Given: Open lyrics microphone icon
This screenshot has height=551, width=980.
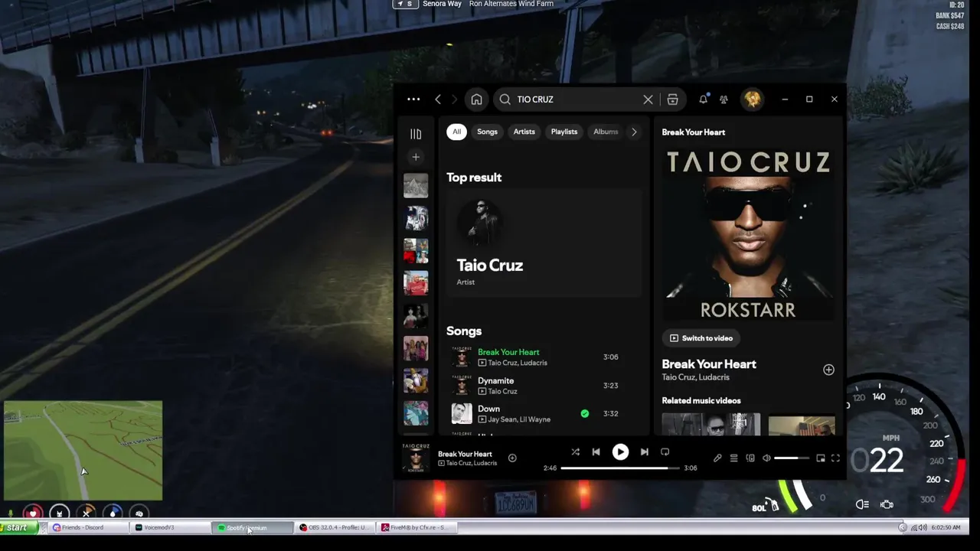Looking at the screenshot, I should [x=717, y=458].
